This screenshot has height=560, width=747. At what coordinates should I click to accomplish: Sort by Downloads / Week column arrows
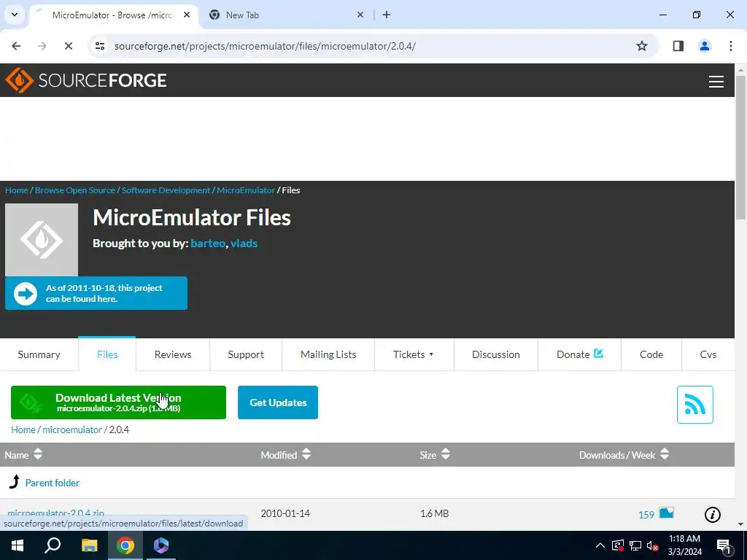click(665, 454)
